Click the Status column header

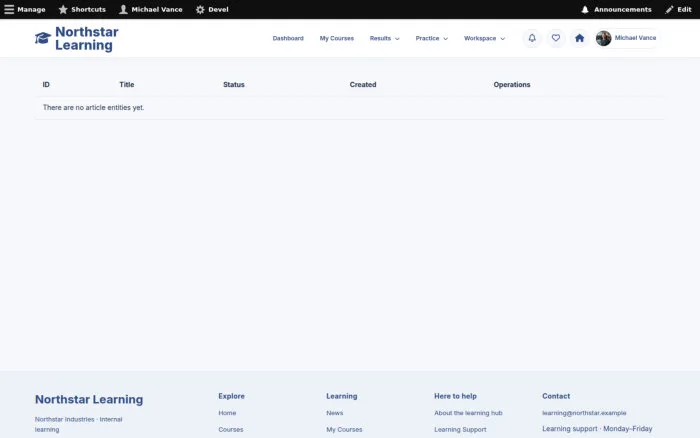click(234, 84)
